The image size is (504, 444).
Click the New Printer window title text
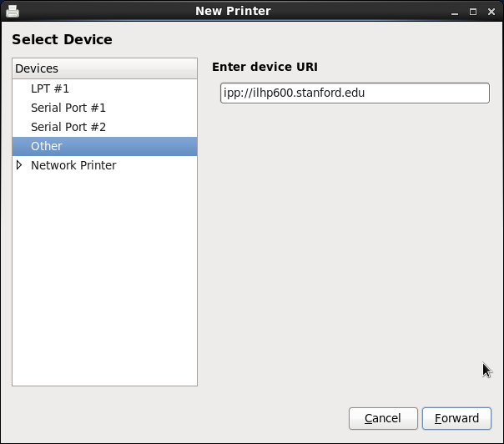click(233, 11)
